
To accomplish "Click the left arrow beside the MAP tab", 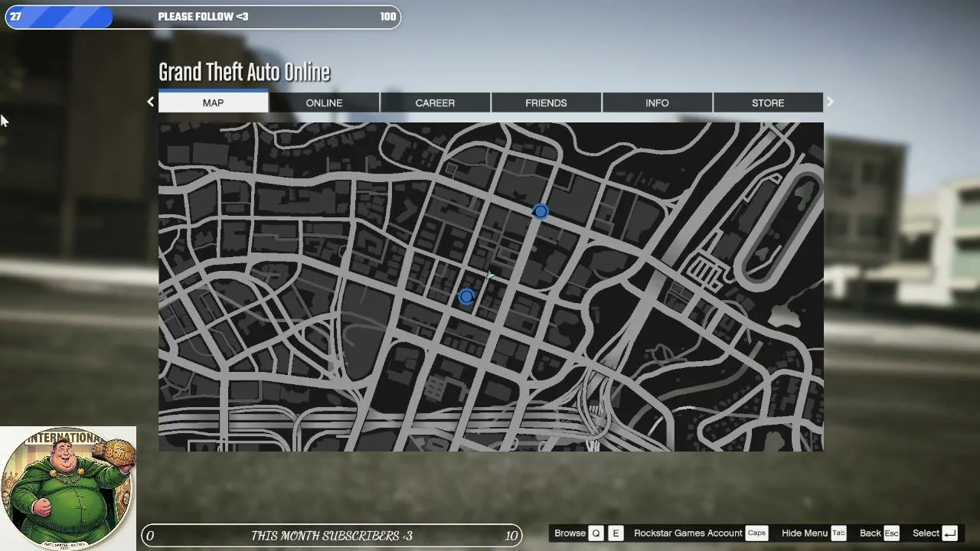I will 150,102.
